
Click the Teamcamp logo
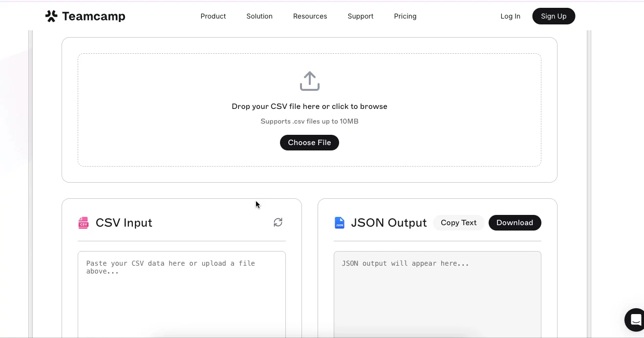pos(85,16)
